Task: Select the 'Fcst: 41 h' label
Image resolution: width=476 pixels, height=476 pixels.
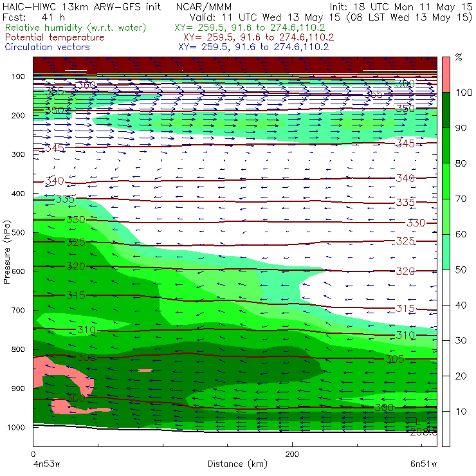Action: [x=33, y=17]
